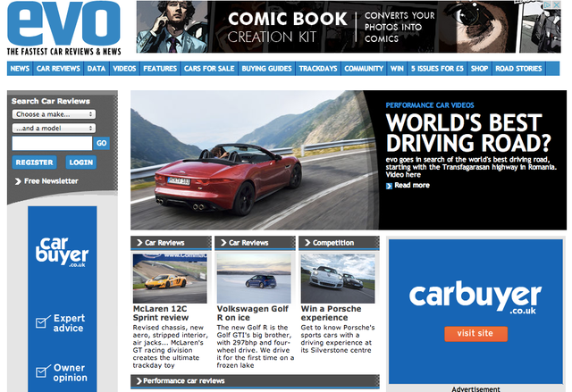The width and height of the screenshot is (572, 392).
Task: Open Videos in the navigation bar
Action: (x=124, y=69)
